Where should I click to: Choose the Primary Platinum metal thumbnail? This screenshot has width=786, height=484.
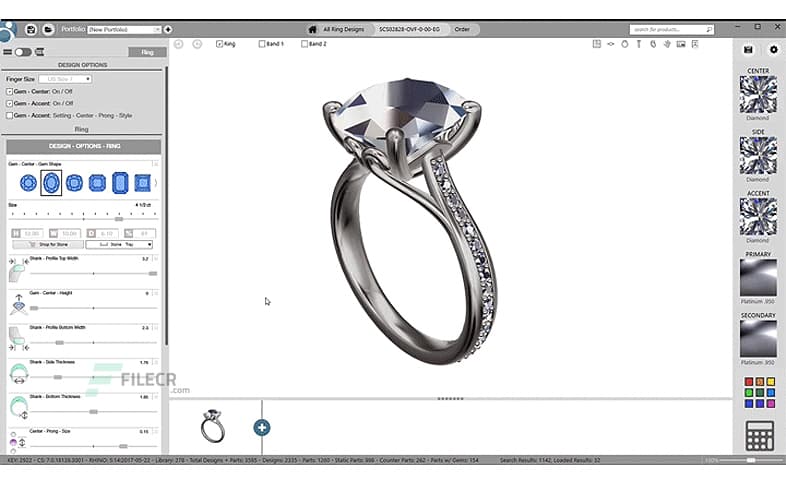pyautogui.click(x=758, y=278)
